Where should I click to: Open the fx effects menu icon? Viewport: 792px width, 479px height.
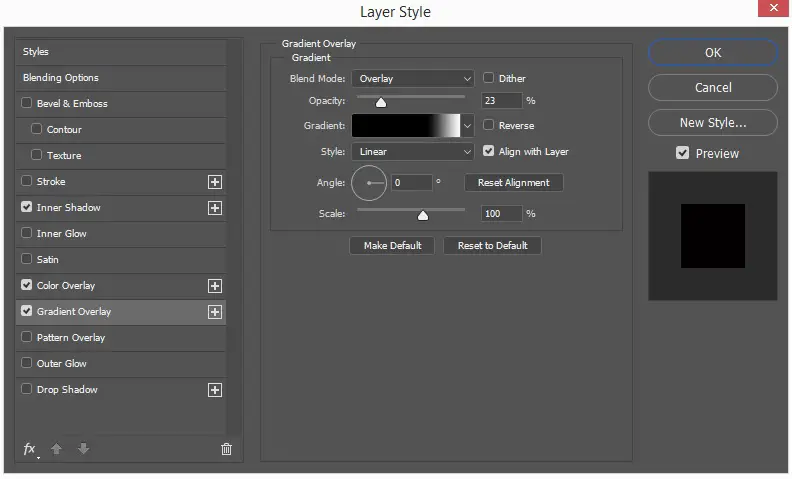tap(30, 449)
